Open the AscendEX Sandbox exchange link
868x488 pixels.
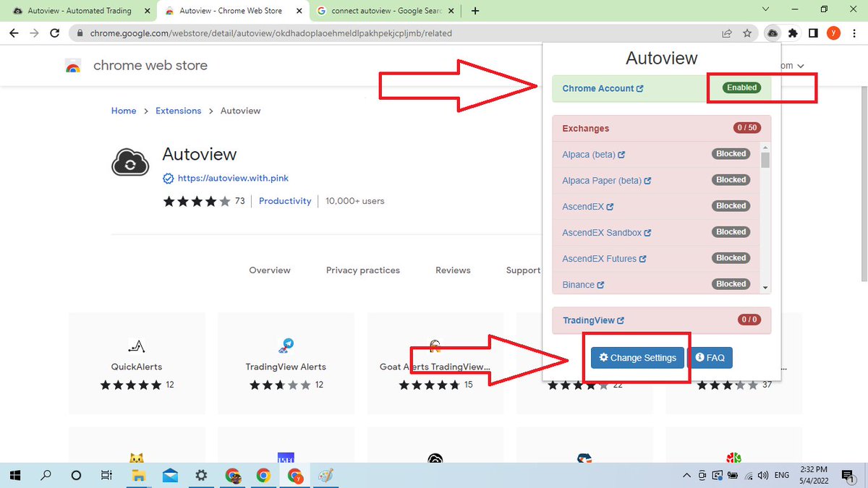(x=606, y=233)
